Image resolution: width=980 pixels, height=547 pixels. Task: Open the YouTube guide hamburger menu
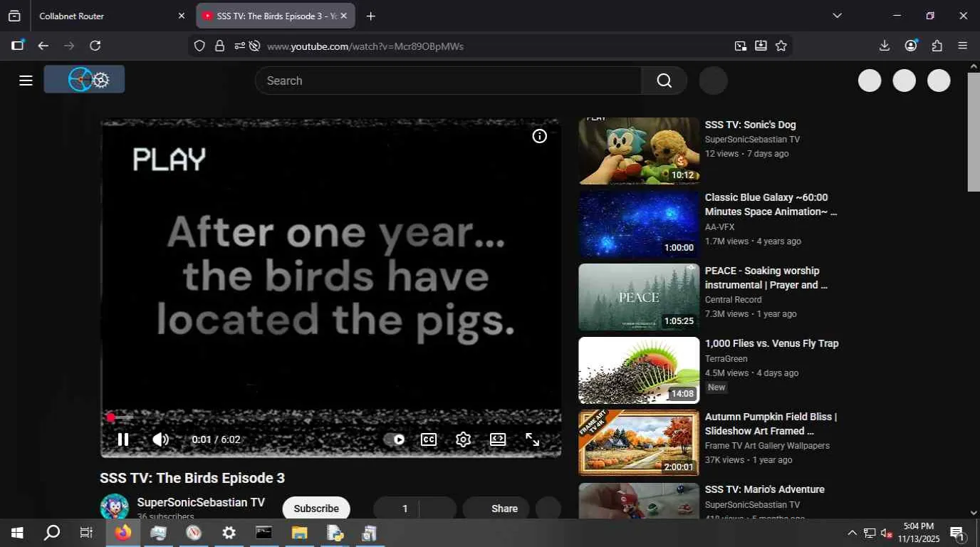click(x=26, y=80)
